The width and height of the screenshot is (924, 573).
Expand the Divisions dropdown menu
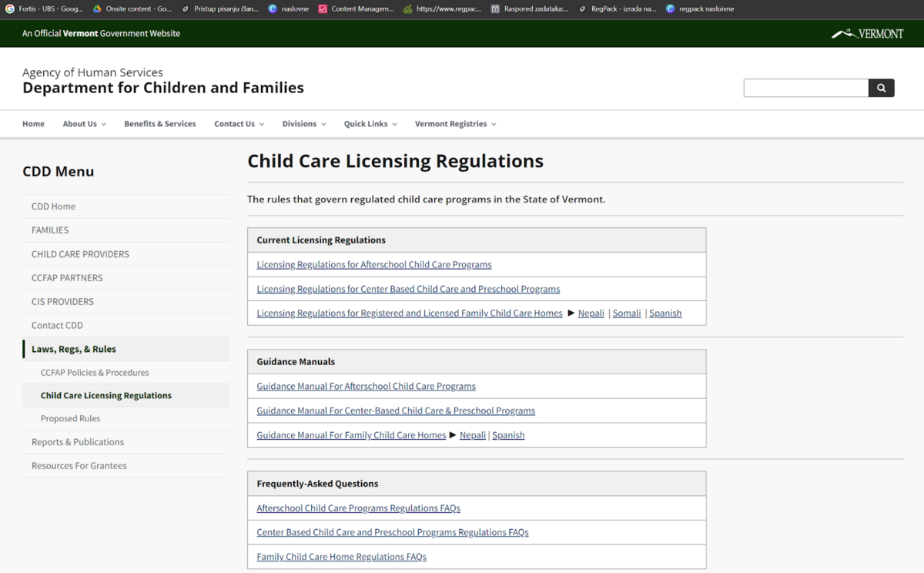pos(303,124)
